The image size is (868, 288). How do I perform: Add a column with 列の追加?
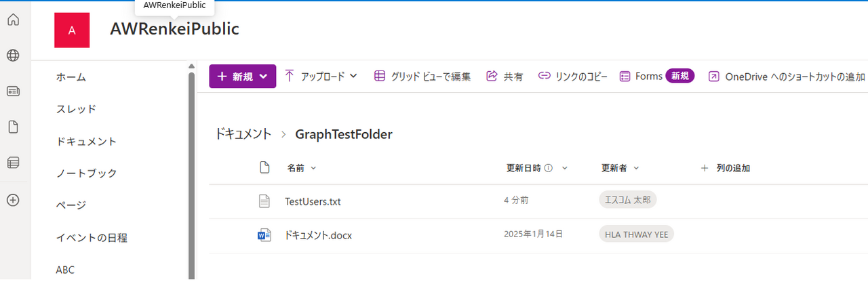(x=725, y=168)
